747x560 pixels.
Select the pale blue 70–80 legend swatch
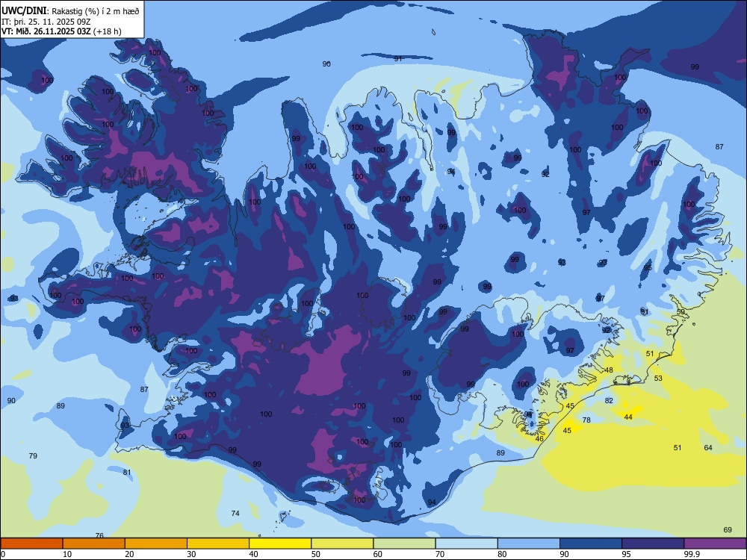click(466, 544)
